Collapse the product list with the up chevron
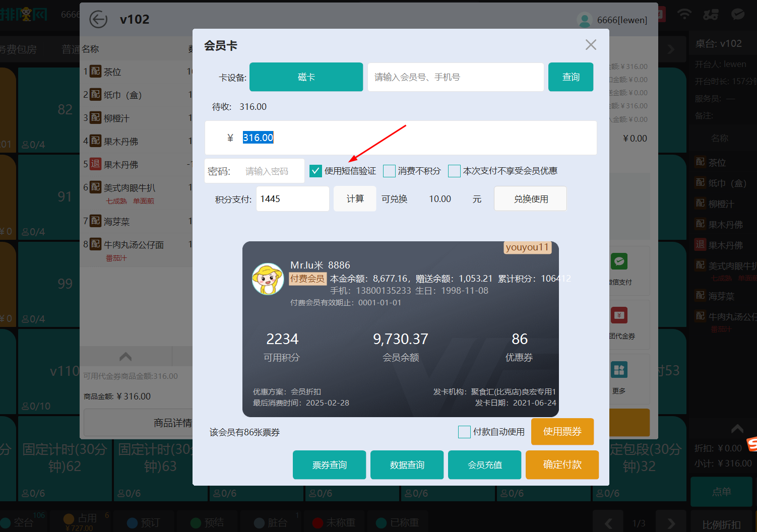This screenshot has width=757, height=532. pyautogui.click(x=125, y=356)
